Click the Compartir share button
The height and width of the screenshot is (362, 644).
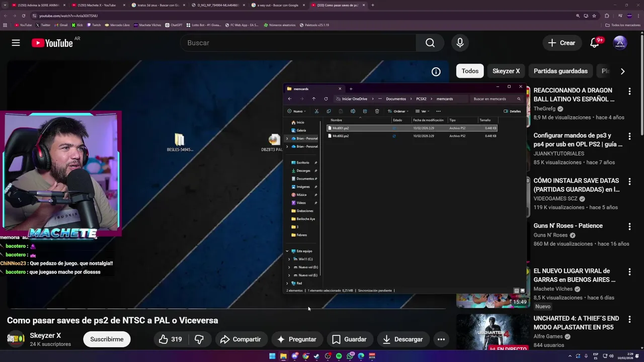[240, 339]
